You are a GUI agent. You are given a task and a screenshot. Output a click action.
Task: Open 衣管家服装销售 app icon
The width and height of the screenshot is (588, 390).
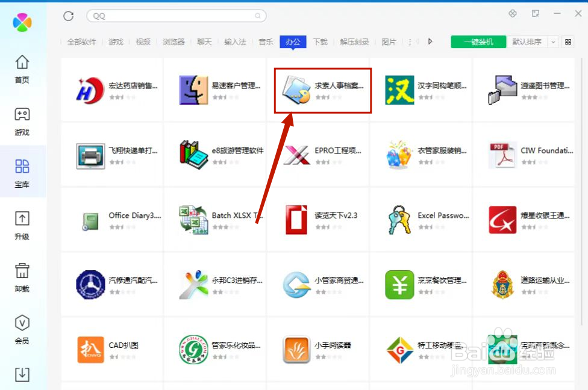(399, 155)
